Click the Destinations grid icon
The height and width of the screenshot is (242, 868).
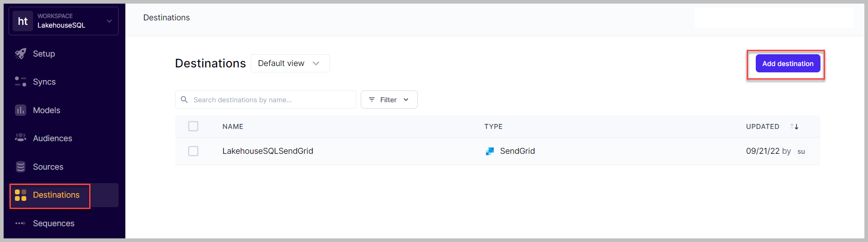[x=20, y=195]
